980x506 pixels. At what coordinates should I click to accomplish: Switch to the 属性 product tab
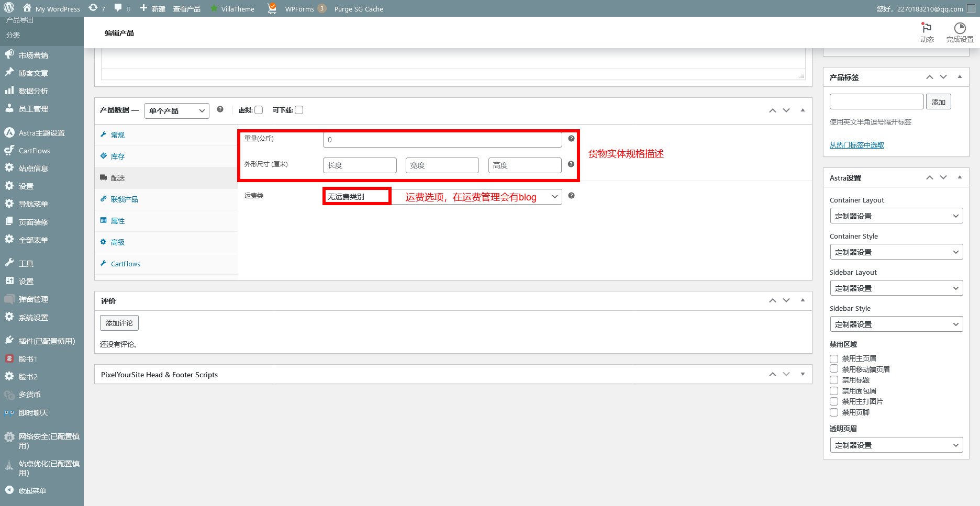pyautogui.click(x=166, y=221)
